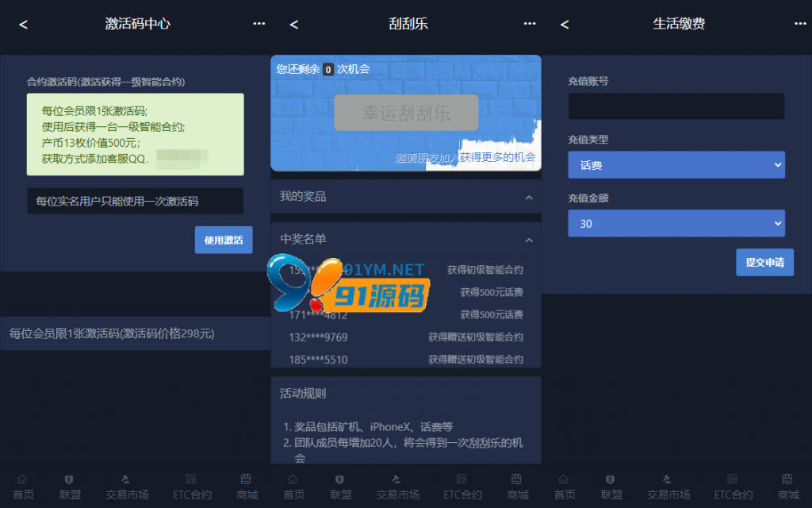Click the 获得初级智能合约 winner entry
The width and height of the screenshot is (812, 508).
pyautogui.click(x=485, y=270)
